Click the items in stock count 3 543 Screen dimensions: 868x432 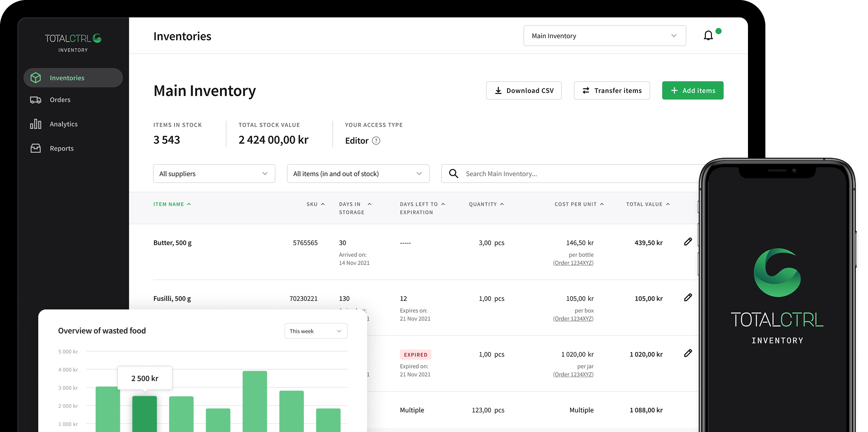pyautogui.click(x=167, y=140)
